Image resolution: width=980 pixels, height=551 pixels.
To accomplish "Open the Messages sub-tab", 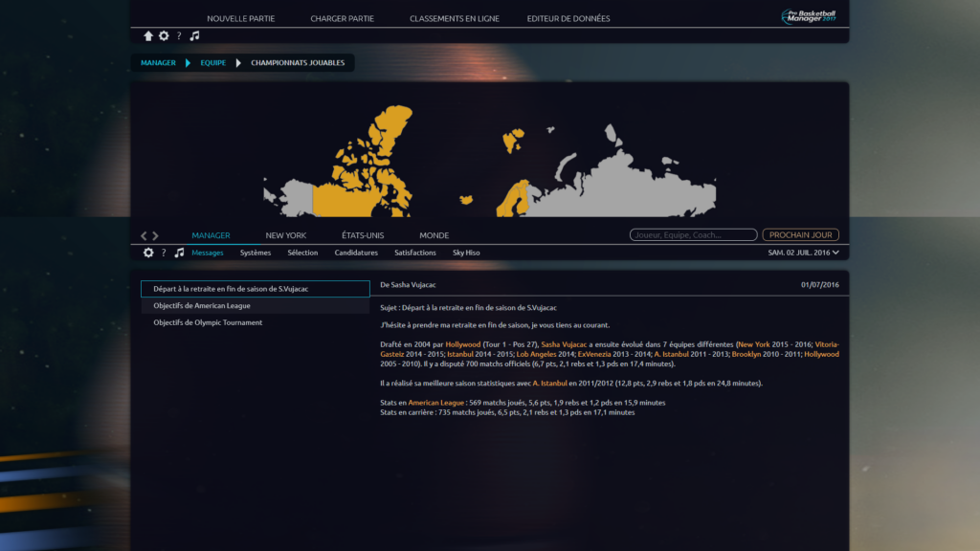I will tap(208, 253).
